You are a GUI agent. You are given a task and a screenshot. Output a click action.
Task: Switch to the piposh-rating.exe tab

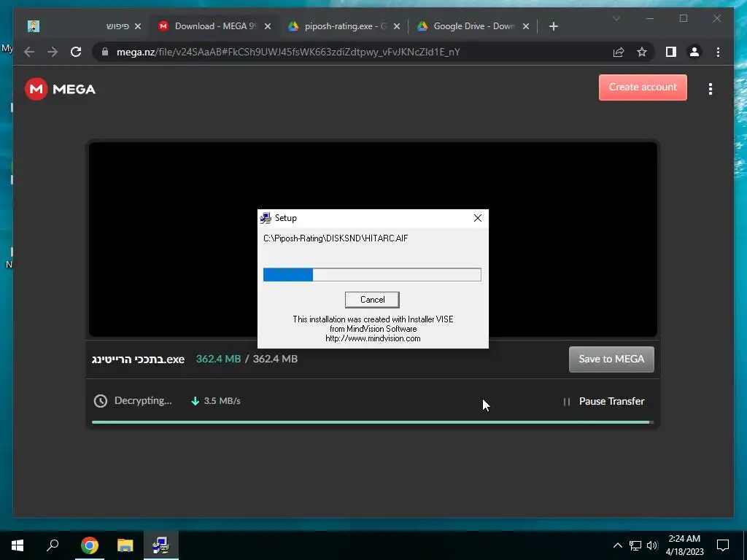[344, 26]
